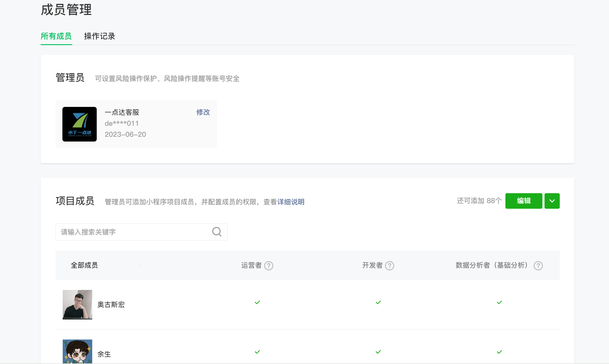The image size is (609, 364).
Task: Open the 操作记录 tab
Action: coord(99,36)
